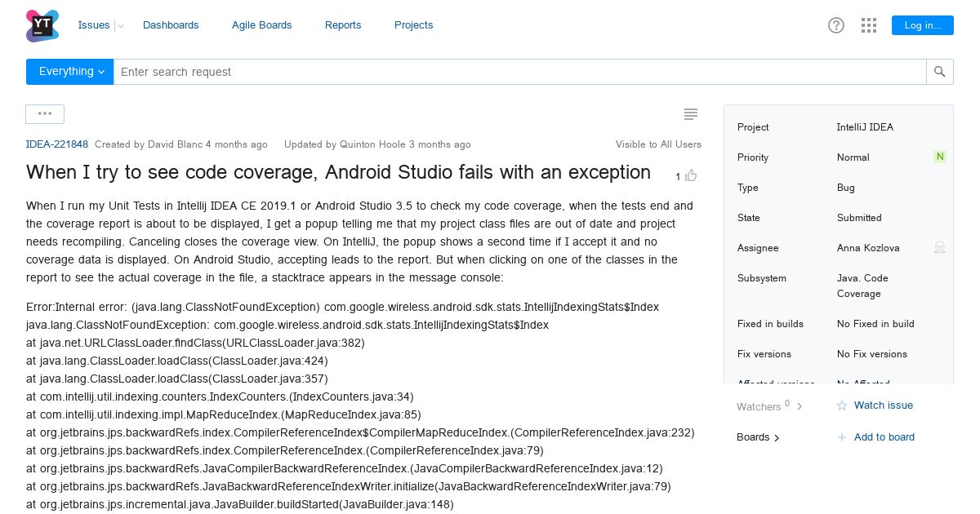This screenshot has height=514, width=980.
Task: Click the Normal priority N badge
Action: click(940, 157)
